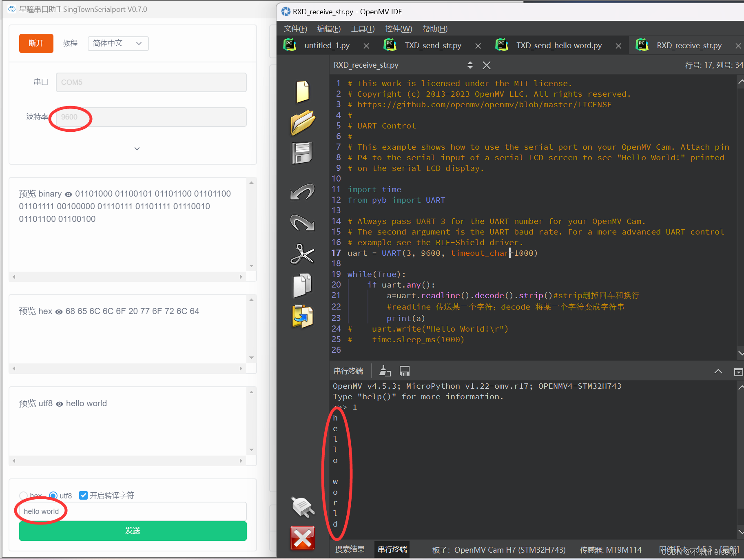
Task: Toggle the binary preview eye icon
Action: click(68, 195)
